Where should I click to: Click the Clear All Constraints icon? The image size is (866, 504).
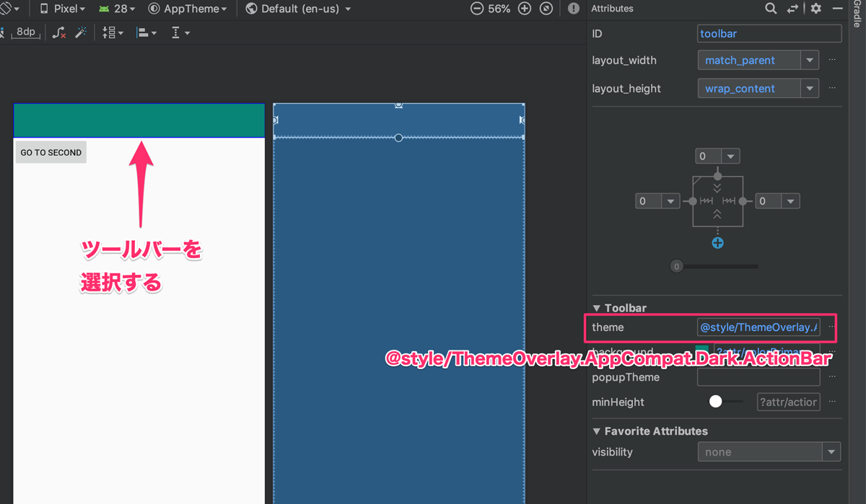click(x=59, y=32)
